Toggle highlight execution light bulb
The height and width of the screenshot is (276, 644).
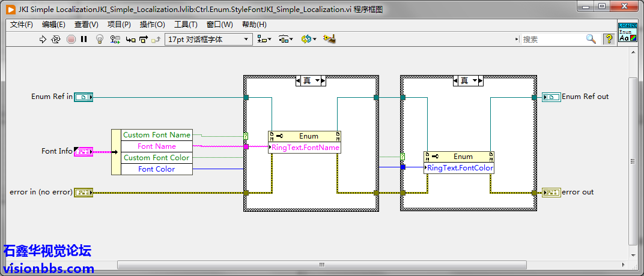tap(100, 39)
